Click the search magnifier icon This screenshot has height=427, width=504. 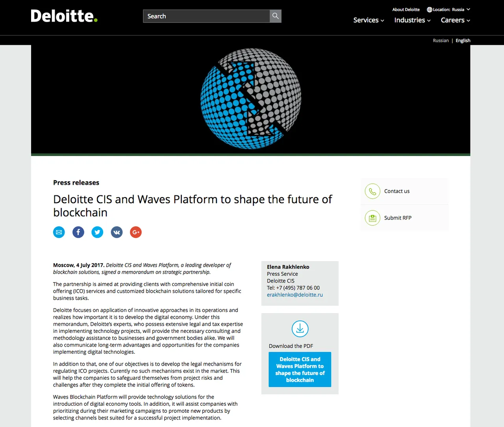pyautogui.click(x=276, y=16)
